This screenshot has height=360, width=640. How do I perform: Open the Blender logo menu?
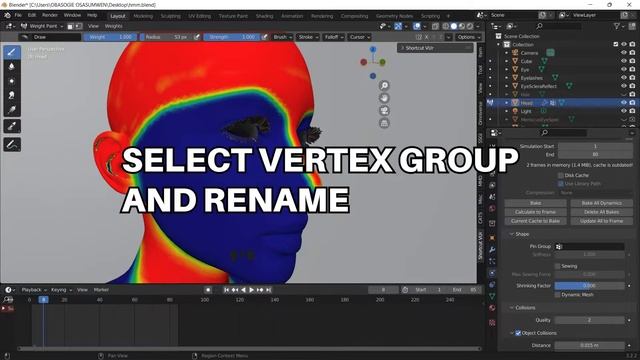pos(7,16)
